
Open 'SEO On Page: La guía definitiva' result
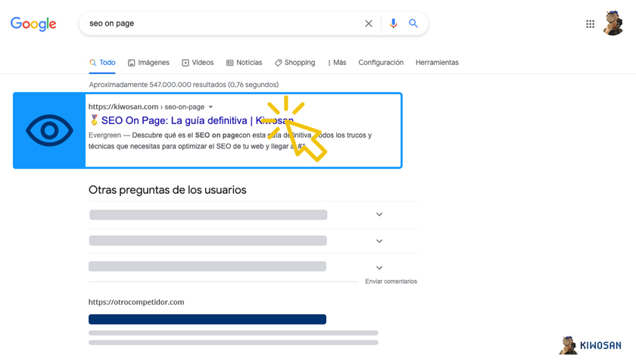[197, 120]
